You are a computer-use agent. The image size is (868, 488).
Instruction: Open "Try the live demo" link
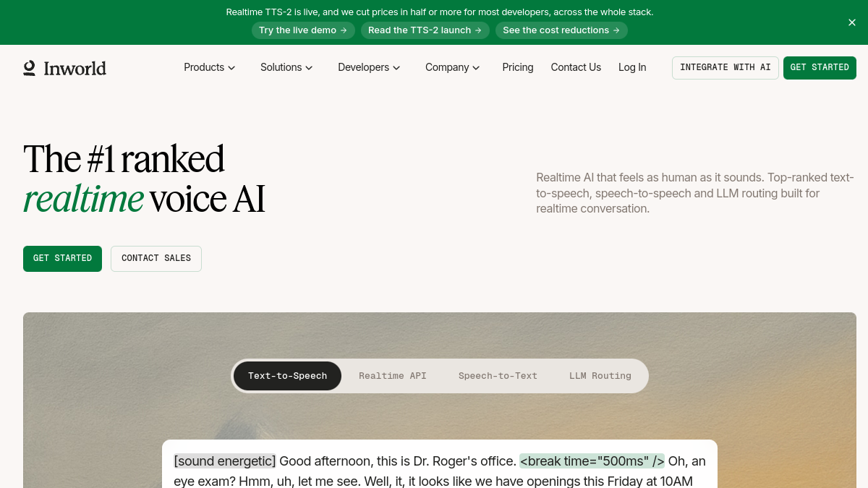pyautogui.click(x=303, y=30)
